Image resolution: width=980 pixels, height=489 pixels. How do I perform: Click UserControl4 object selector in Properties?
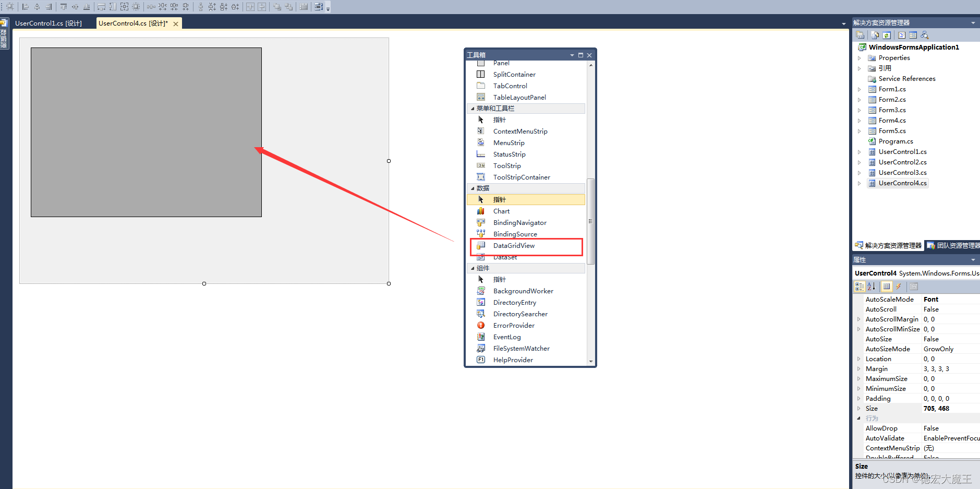[x=916, y=273]
